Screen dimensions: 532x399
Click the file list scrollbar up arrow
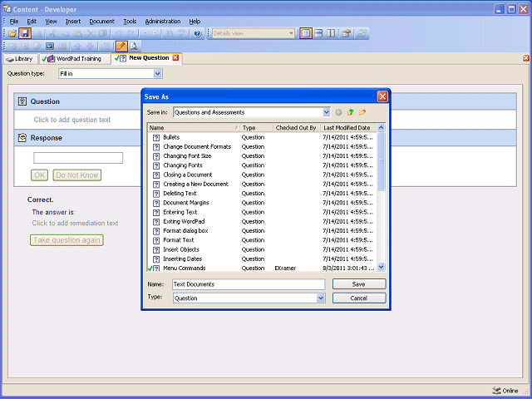click(381, 128)
